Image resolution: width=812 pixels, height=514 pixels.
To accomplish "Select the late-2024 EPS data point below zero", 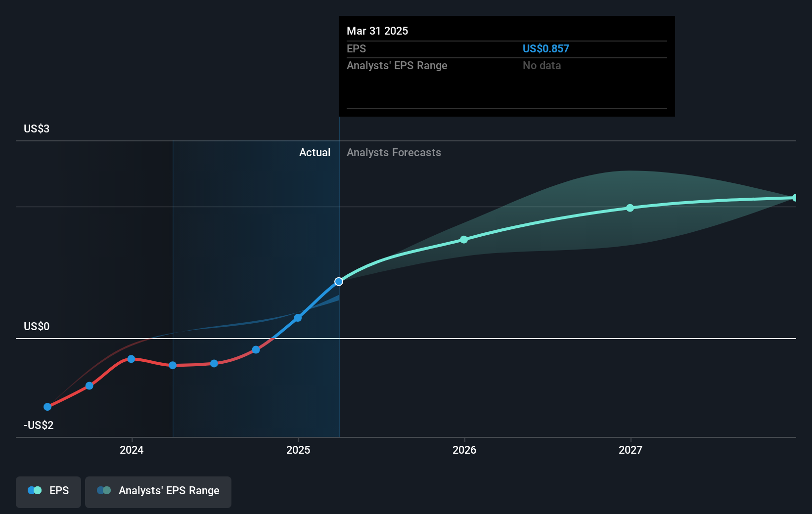I will tap(256, 349).
